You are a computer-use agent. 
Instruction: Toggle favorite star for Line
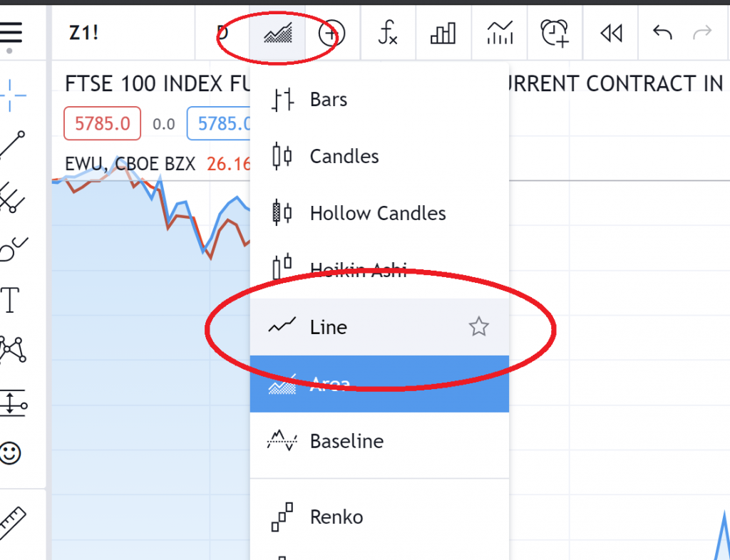[x=478, y=327]
